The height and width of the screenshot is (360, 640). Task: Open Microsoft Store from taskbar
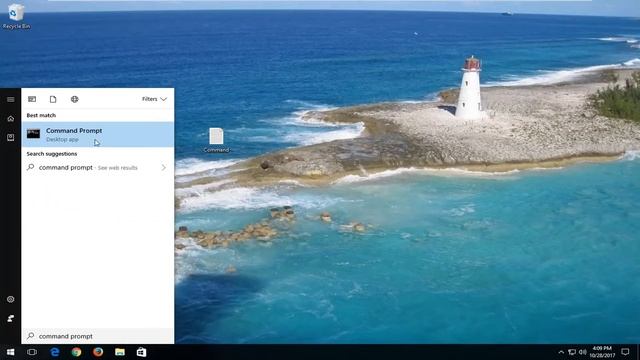click(141, 352)
